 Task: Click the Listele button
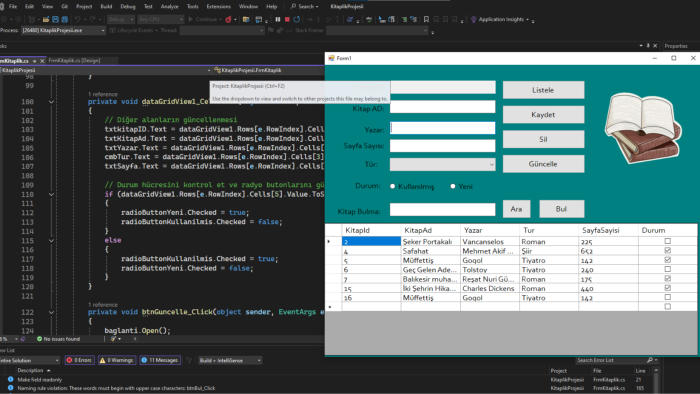click(543, 90)
